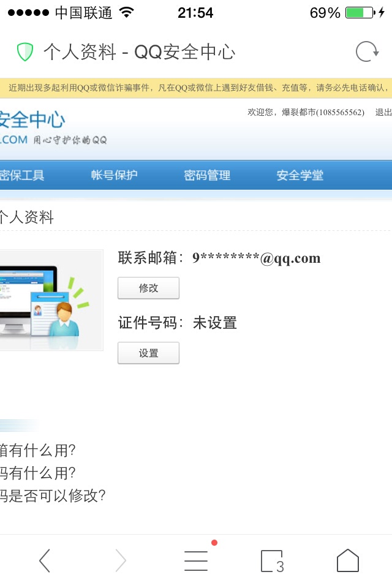392x588 pixels.
Task: Log out via the 退出 link
Action: pyautogui.click(x=383, y=112)
